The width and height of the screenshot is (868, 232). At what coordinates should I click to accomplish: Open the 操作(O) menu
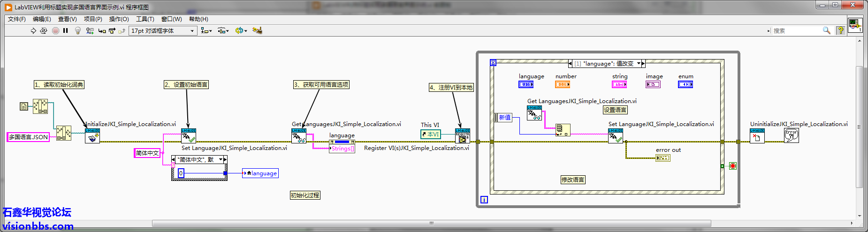119,19
